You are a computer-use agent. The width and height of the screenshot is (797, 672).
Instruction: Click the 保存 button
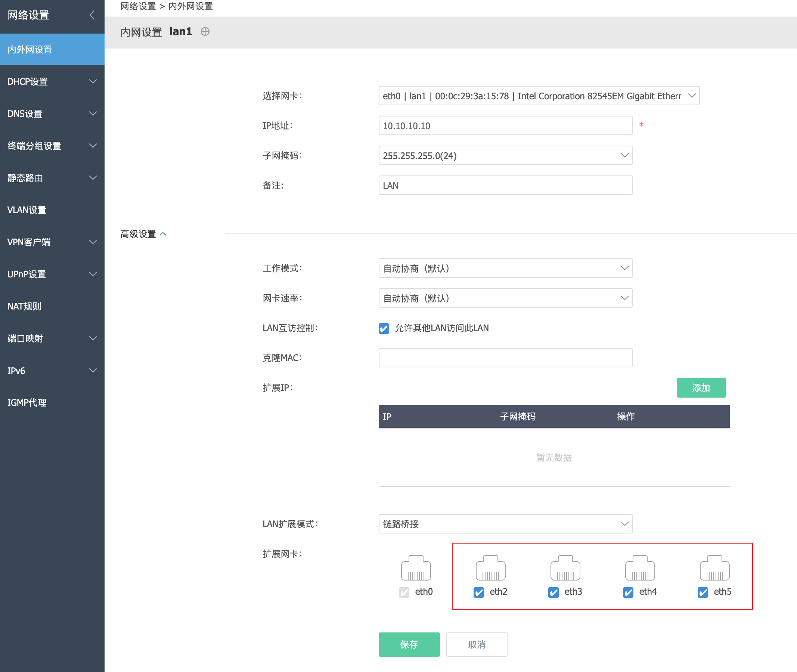(x=409, y=645)
